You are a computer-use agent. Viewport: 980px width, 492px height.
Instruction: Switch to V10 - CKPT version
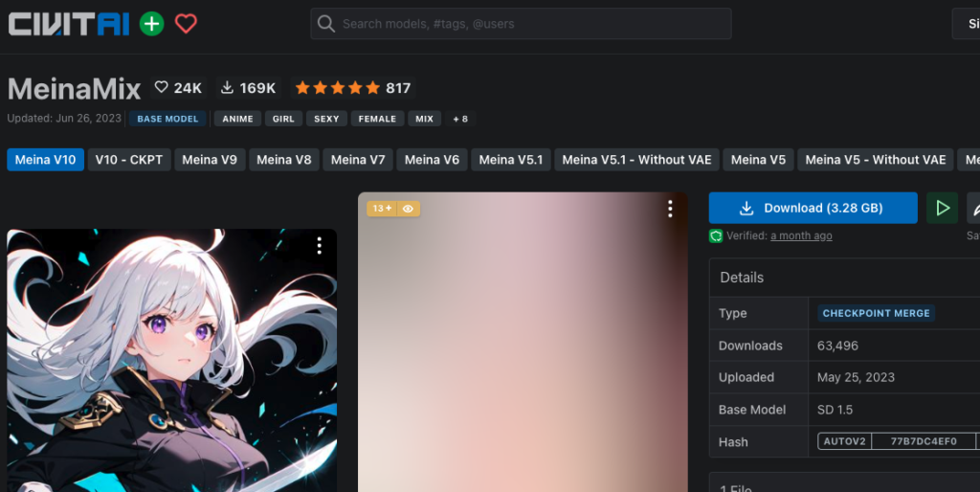point(129,160)
